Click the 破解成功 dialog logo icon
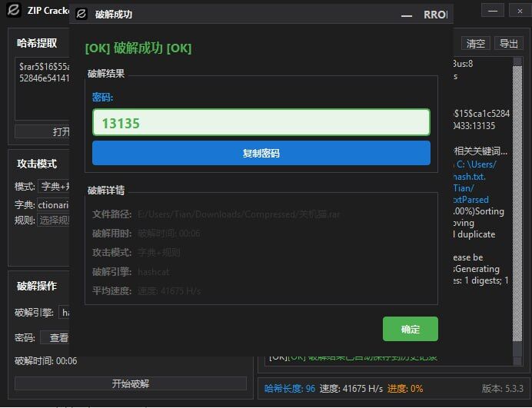Viewport: 532px width, 408px height. (81, 15)
